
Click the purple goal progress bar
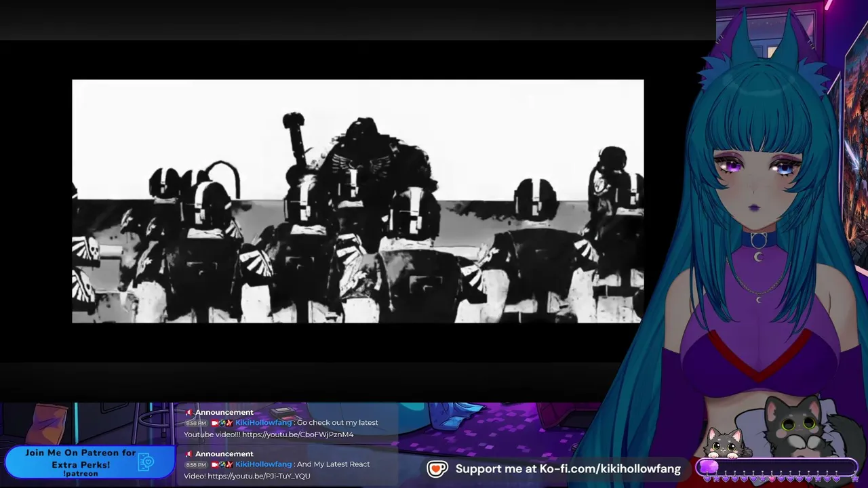[x=777, y=467]
